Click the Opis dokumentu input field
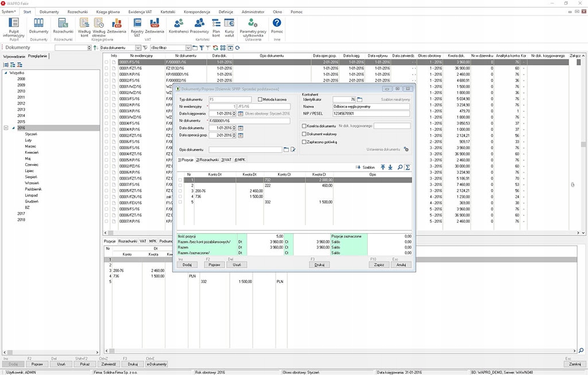The image size is (588, 375). [246, 149]
